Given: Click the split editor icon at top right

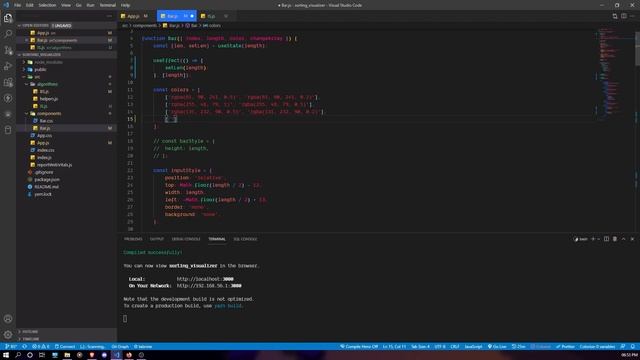Looking at the screenshot, I should click(x=624, y=16).
